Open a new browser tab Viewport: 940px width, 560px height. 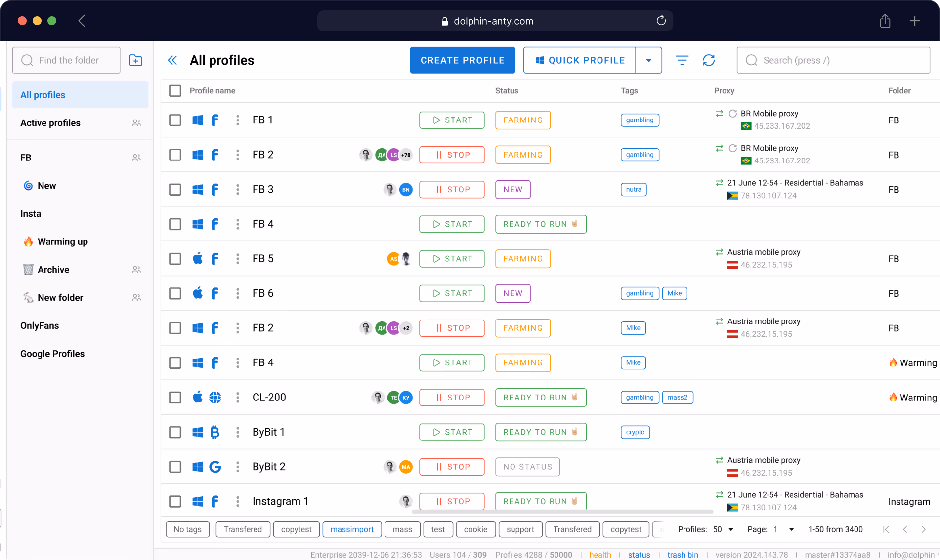point(915,21)
